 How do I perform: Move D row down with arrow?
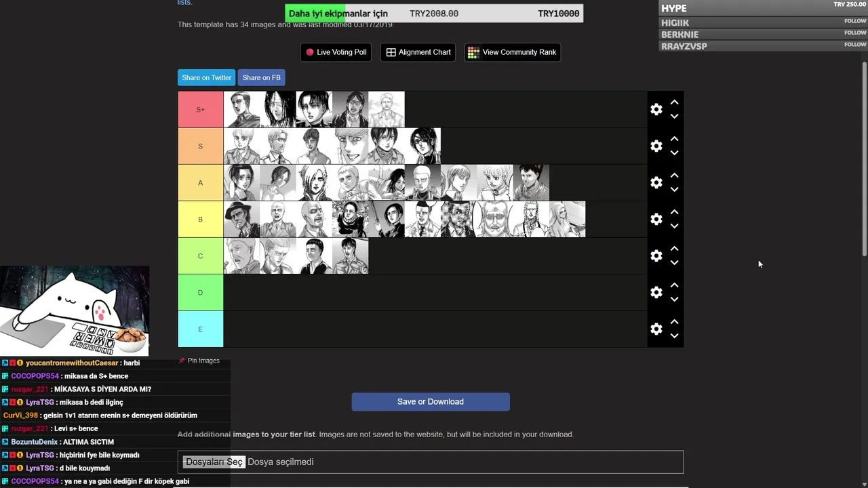pyautogui.click(x=674, y=300)
